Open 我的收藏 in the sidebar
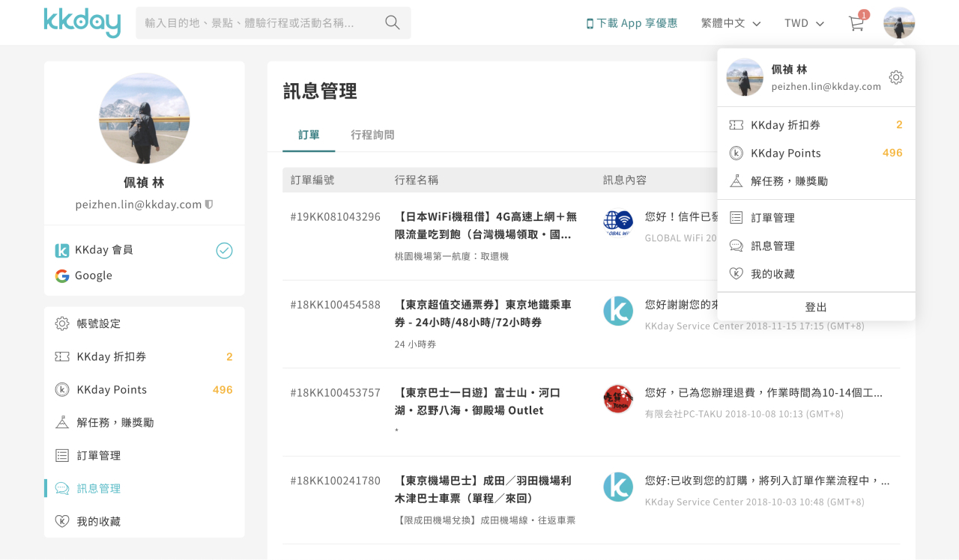959x560 pixels. (144, 521)
